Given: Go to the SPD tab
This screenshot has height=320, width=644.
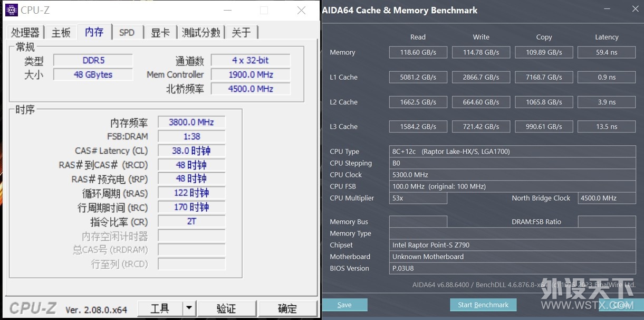Looking at the screenshot, I should (127, 32).
